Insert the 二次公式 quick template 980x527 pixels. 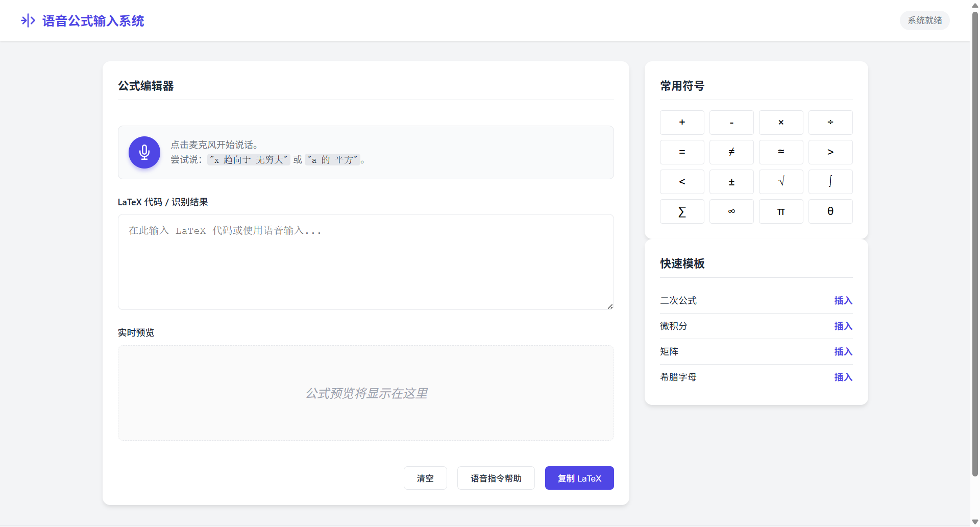842,300
